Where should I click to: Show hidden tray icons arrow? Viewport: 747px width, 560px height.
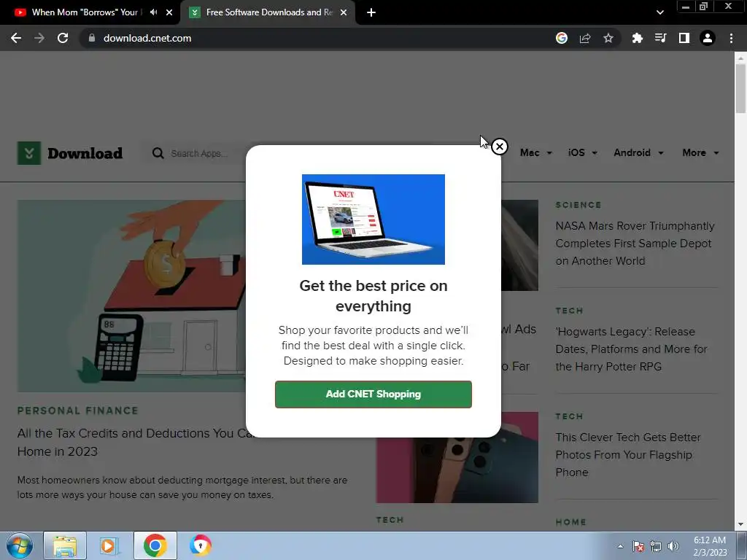click(620, 546)
